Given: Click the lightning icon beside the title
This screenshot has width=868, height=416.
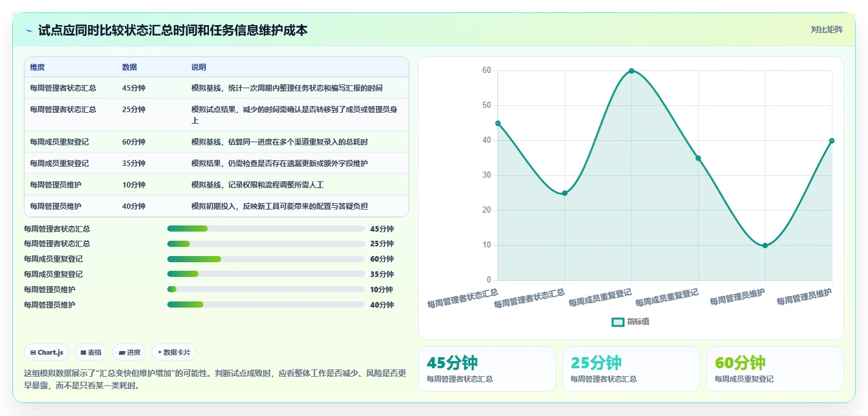Looking at the screenshot, I should coord(29,31).
